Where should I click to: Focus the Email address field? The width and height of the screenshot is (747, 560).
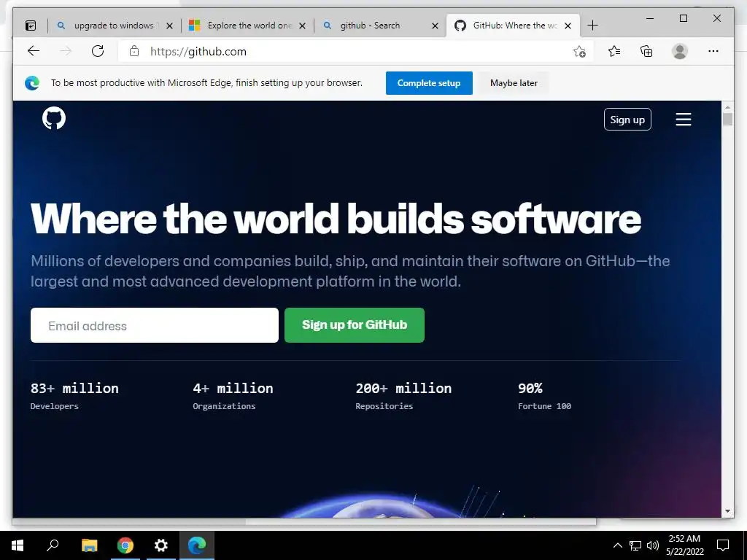[x=155, y=325]
